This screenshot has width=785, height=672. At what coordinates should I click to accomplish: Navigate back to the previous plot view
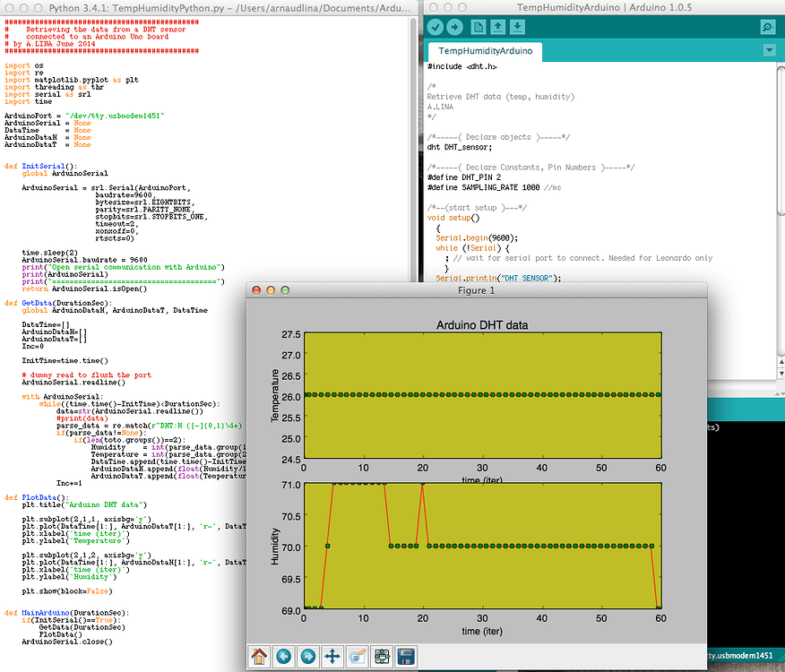click(x=283, y=657)
